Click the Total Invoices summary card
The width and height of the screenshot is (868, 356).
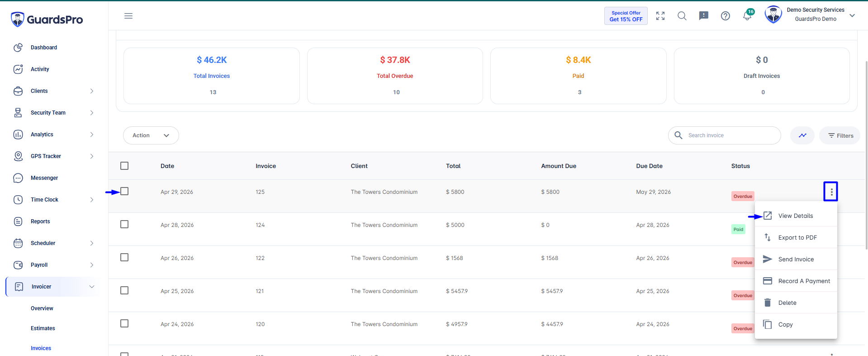click(212, 76)
